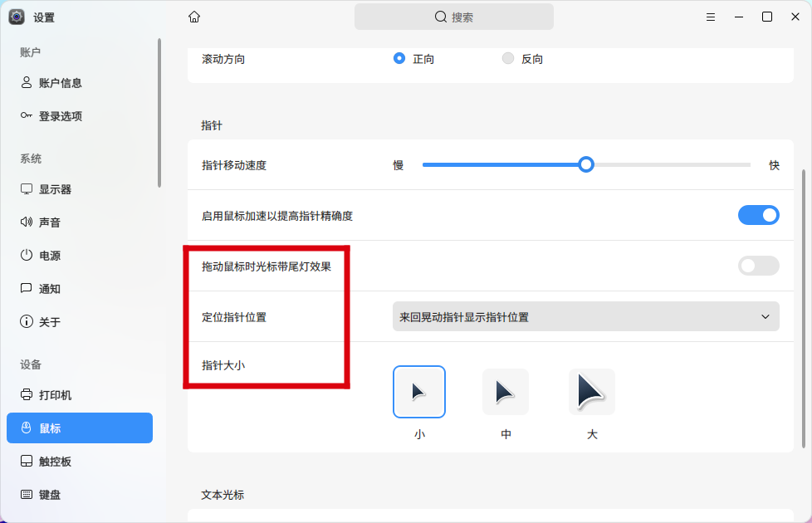Adjust the 指针移动速度 slider handle
The width and height of the screenshot is (812, 523).
click(x=586, y=164)
